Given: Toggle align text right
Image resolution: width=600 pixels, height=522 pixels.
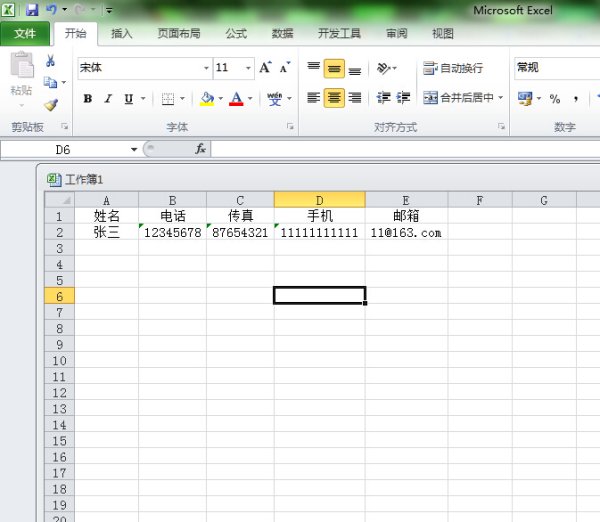Looking at the screenshot, I should pos(355,98).
